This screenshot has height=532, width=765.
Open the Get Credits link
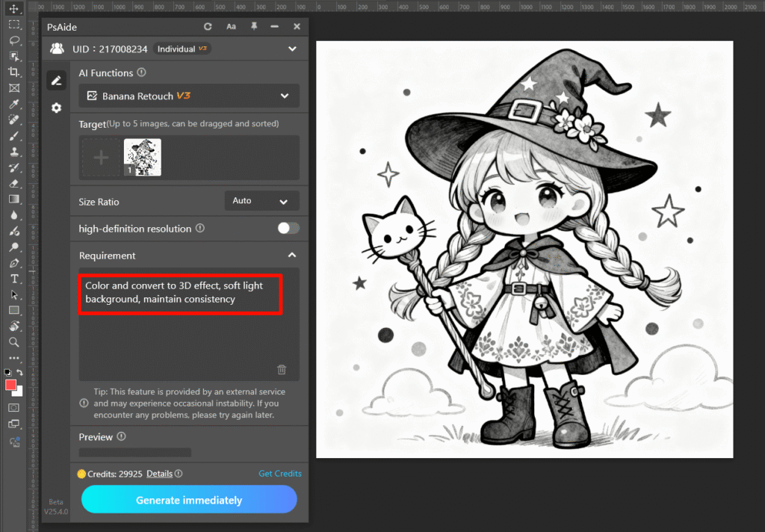pyautogui.click(x=280, y=473)
